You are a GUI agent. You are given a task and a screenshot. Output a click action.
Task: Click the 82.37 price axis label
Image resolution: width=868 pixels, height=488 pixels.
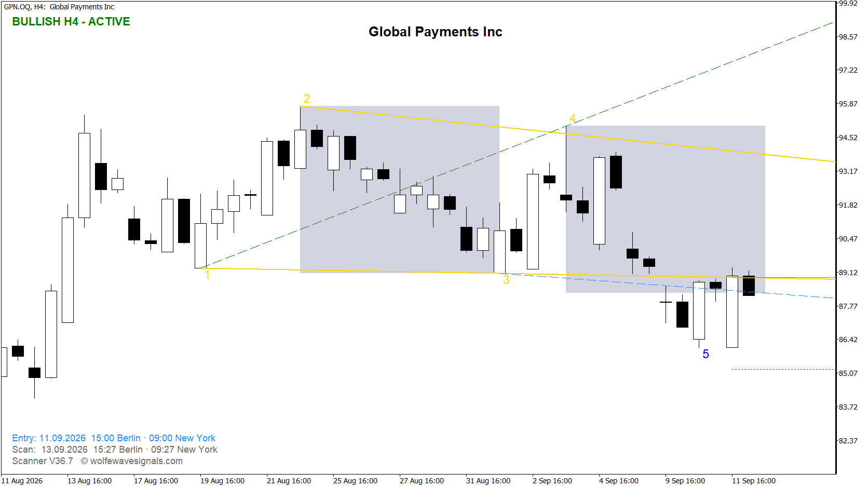click(x=848, y=441)
